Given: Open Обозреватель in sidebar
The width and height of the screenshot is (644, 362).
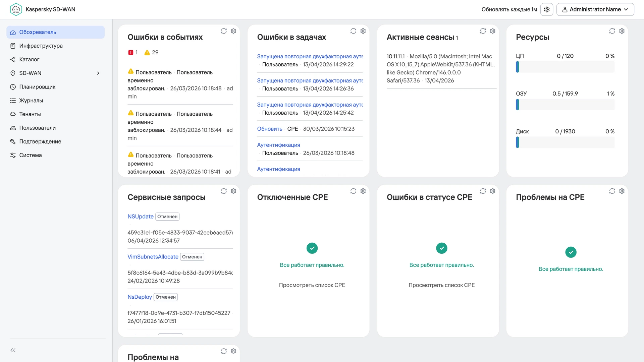Looking at the screenshot, I should (55, 32).
